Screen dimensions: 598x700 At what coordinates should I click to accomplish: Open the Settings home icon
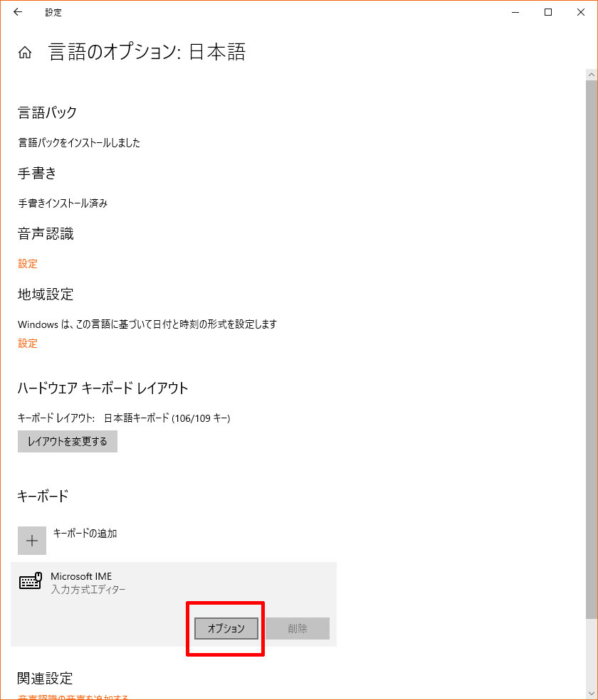tap(25, 52)
